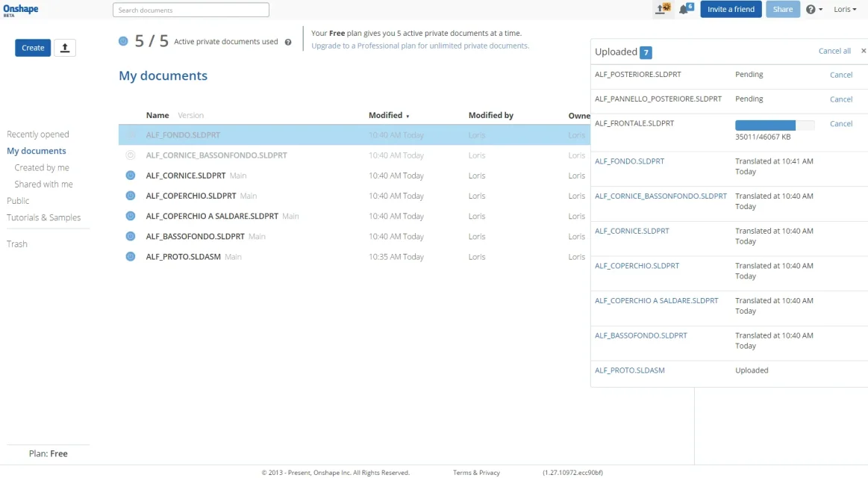Close the Uploaded panel
This screenshot has width=868, height=478.
(x=864, y=51)
